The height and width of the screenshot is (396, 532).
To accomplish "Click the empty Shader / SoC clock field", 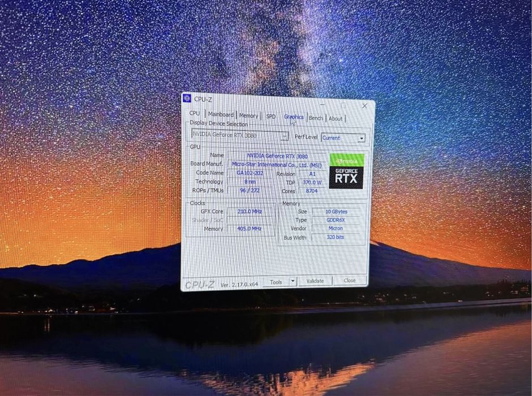I will click(x=250, y=220).
